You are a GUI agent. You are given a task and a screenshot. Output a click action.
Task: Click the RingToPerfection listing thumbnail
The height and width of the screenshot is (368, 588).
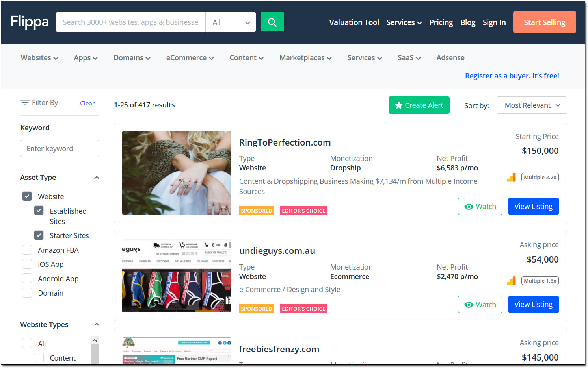click(177, 173)
